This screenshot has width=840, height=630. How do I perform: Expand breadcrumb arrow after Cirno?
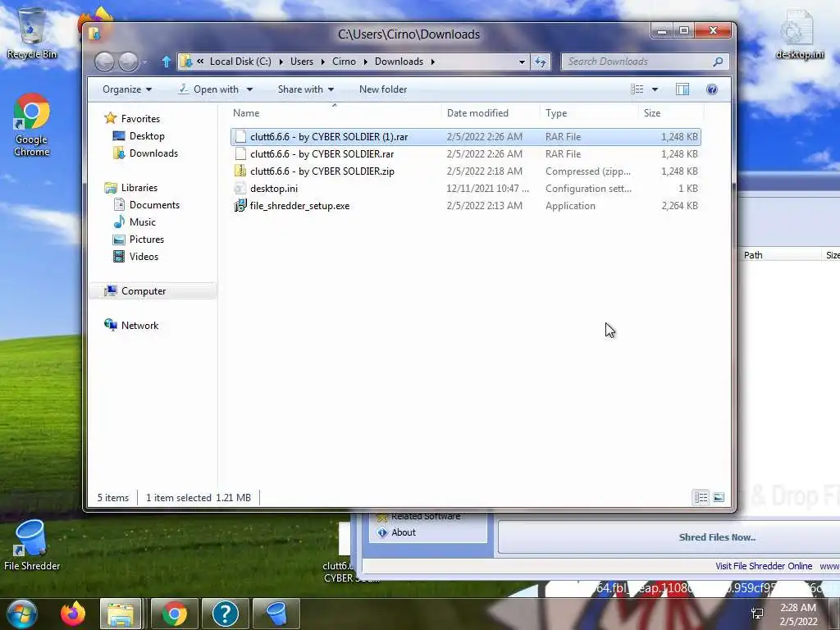click(365, 62)
